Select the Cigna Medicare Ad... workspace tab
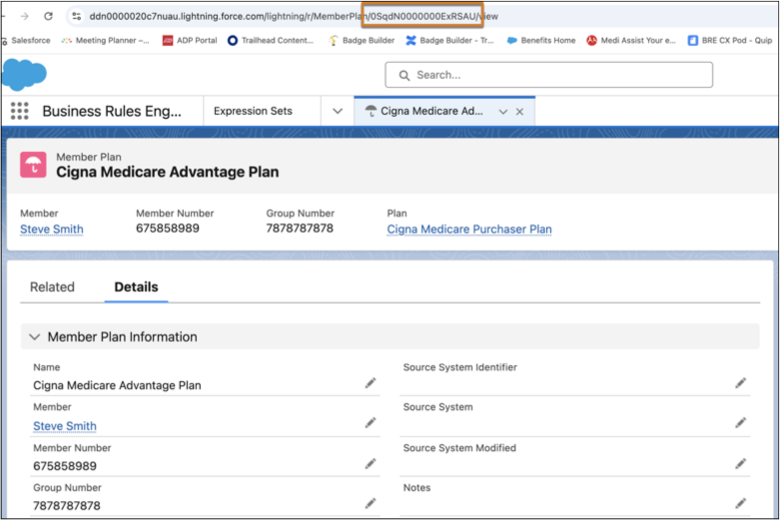 [431, 111]
